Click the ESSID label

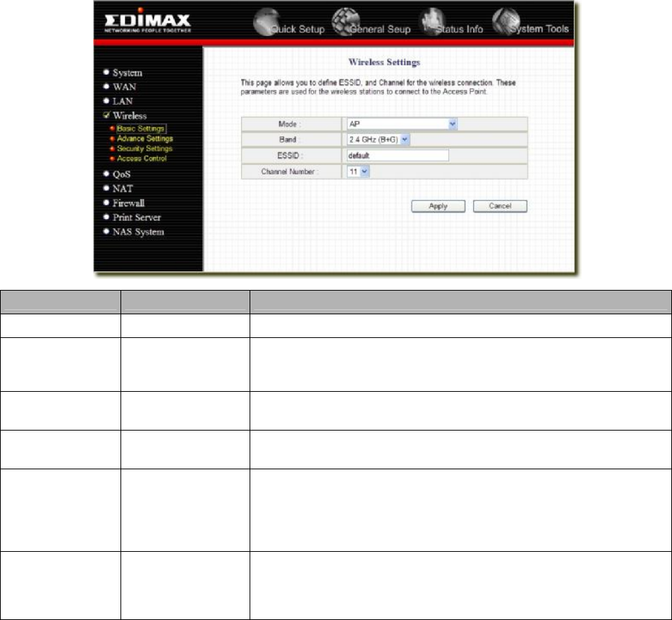(290, 155)
